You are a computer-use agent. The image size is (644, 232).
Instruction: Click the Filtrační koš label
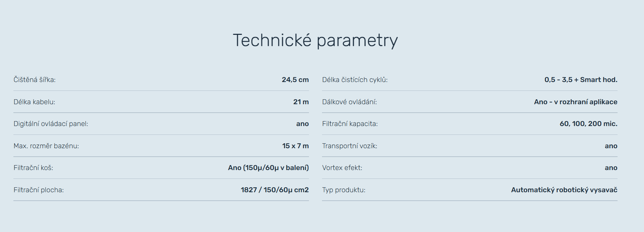33,168
